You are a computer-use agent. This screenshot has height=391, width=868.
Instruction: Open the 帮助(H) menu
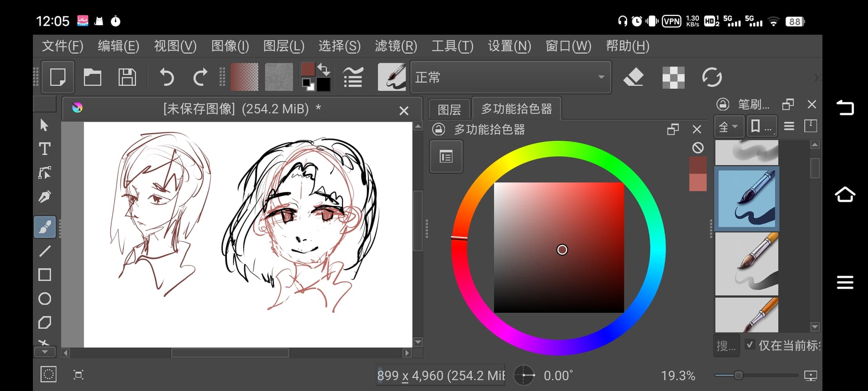pyautogui.click(x=628, y=46)
